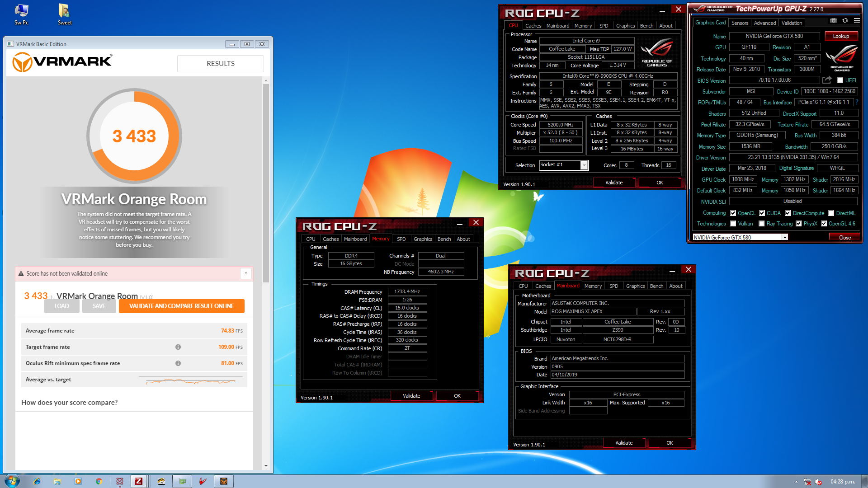Screen dimensions: 868x488
Task: Click the VRMark vertical scrollbar thumb
Action: [266, 183]
